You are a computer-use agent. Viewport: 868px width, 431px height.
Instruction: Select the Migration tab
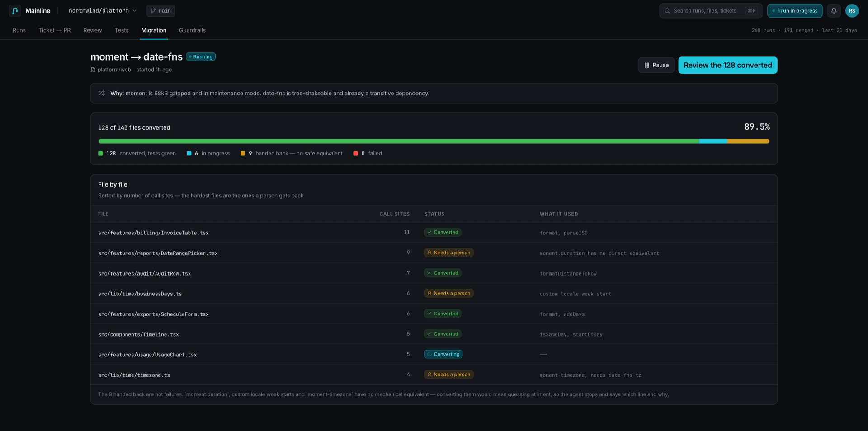click(154, 30)
